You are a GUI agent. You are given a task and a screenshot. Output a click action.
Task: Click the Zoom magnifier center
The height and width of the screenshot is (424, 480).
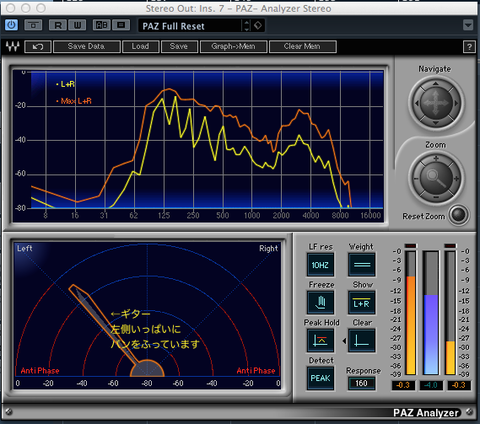point(436,178)
